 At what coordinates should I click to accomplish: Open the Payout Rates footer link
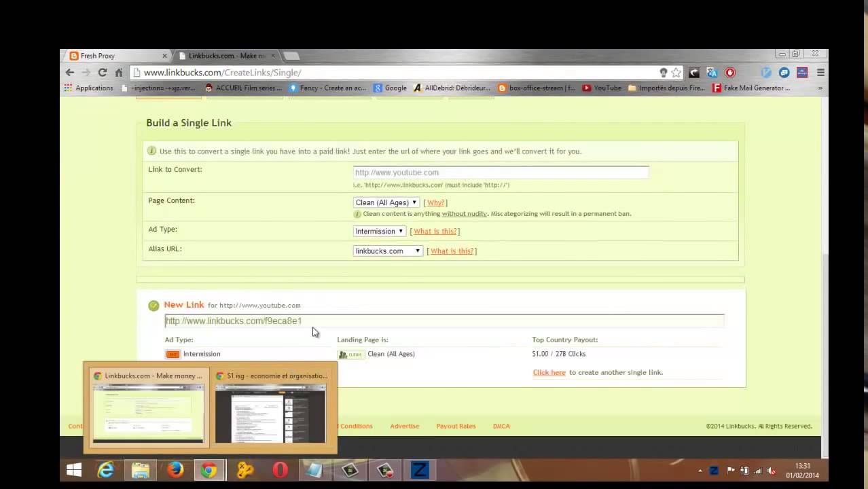coord(456,426)
